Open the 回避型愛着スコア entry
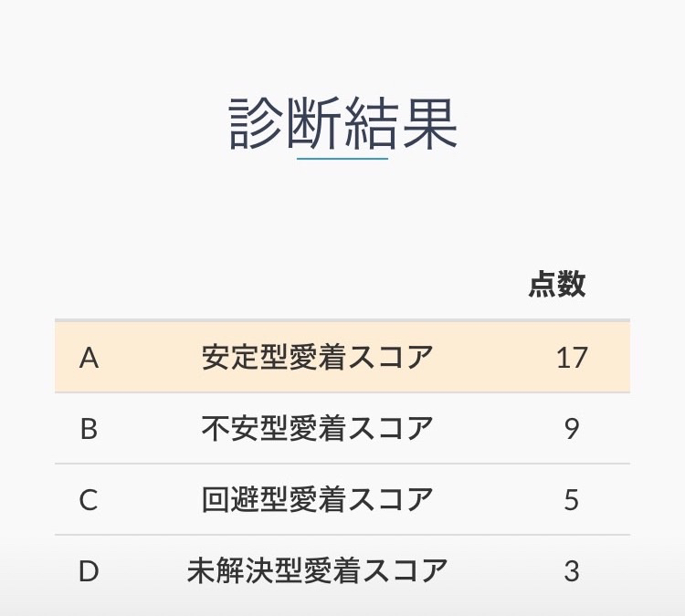 coord(317,500)
